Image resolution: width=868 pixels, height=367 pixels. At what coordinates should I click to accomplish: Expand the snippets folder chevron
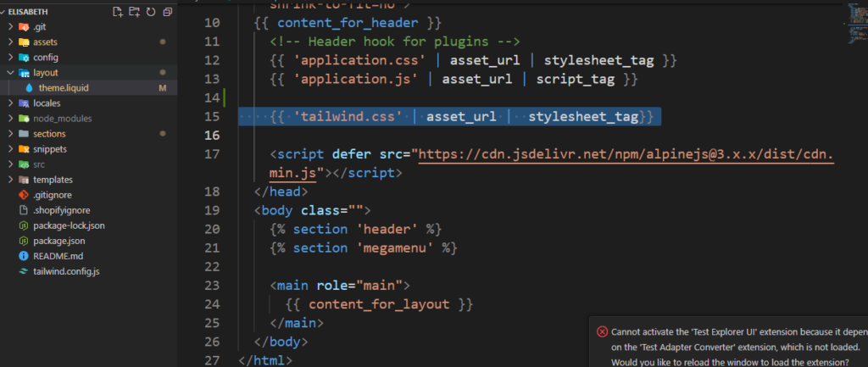(10, 149)
